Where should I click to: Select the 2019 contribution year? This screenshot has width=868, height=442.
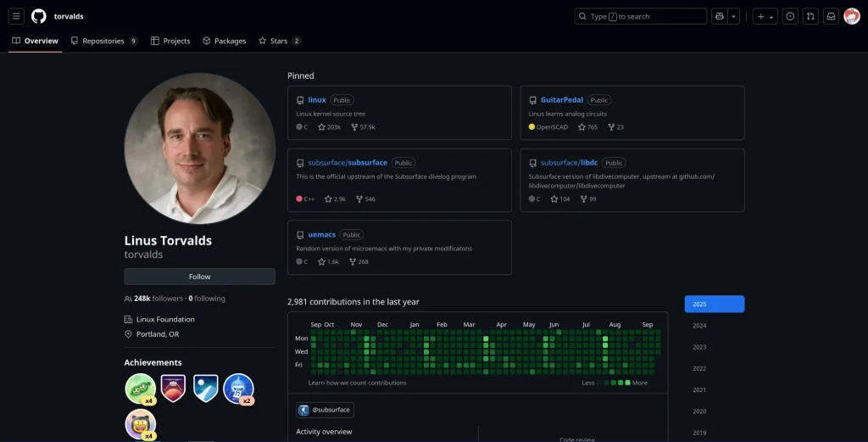point(714,434)
